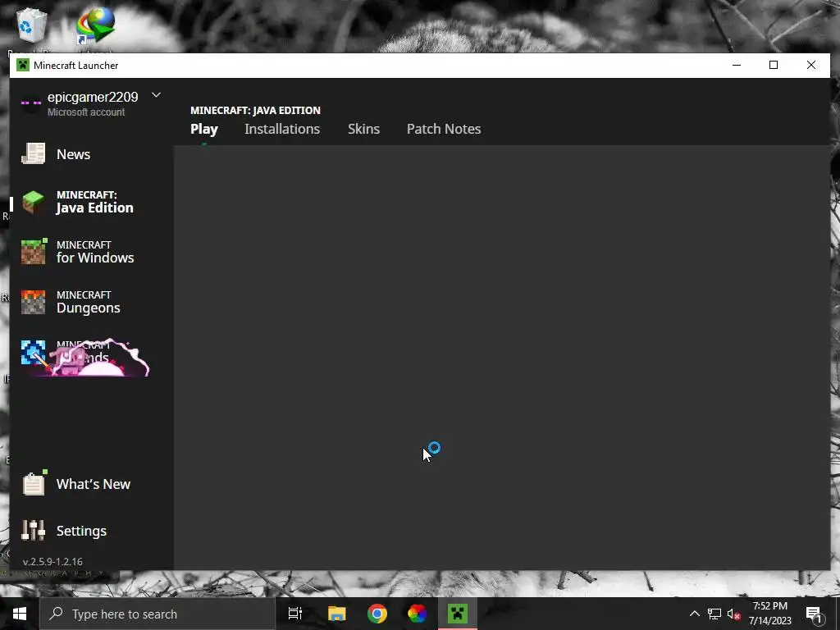This screenshot has width=840, height=630.
Task: Open File Explorer from the taskbar
Action: pos(337,614)
